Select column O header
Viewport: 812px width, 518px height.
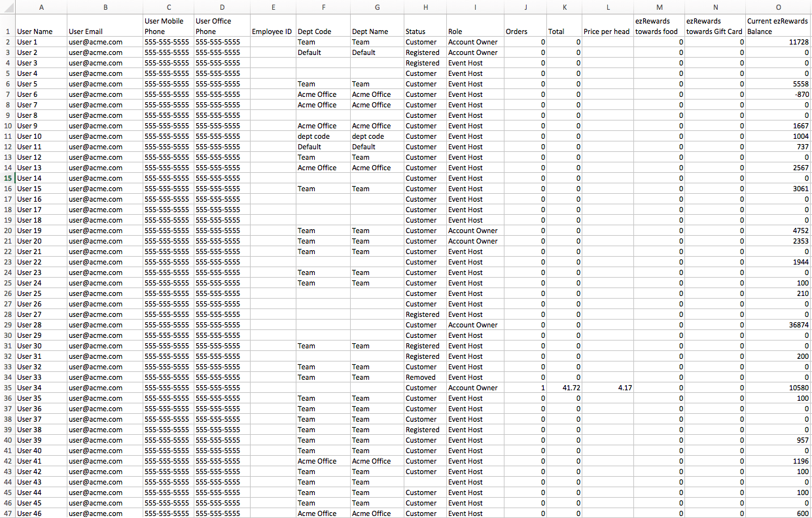point(778,7)
